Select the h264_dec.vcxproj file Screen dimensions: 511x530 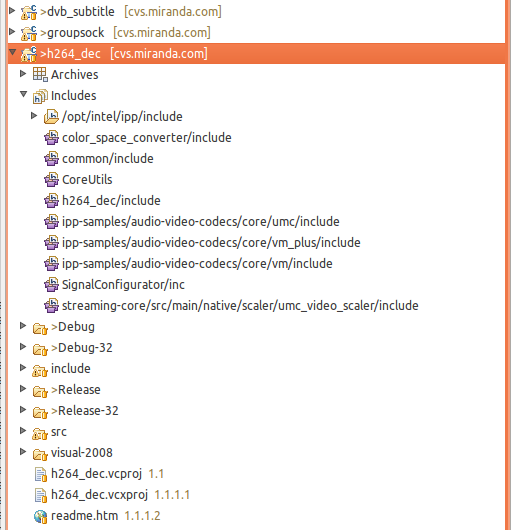click(99, 495)
